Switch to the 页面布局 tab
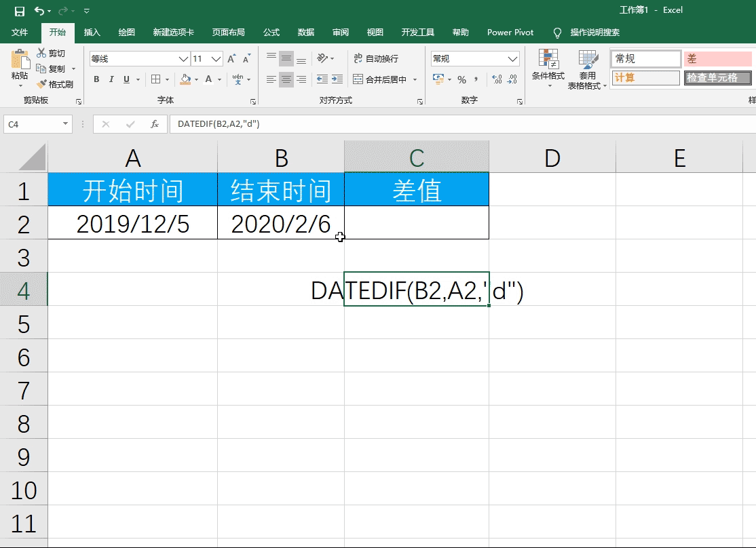The height and width of the screenshot is (548, 756). tap(229, 33)
